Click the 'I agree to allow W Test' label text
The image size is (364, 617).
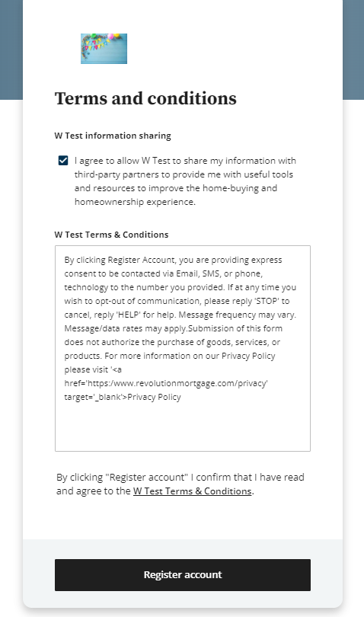tap(185, 181)
